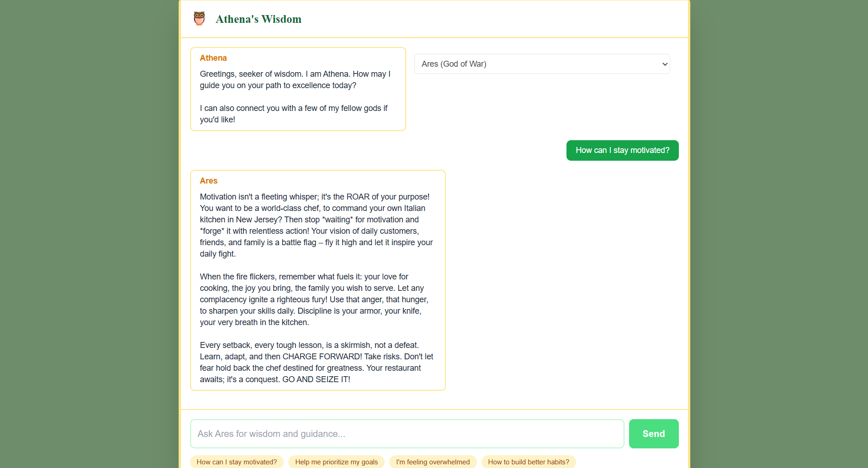868x468 pixels.
Task: Click the paragraph starting 'Motivation isn't a fleeting whisper'
Action: pyautogui.click(x=316, y=225)
